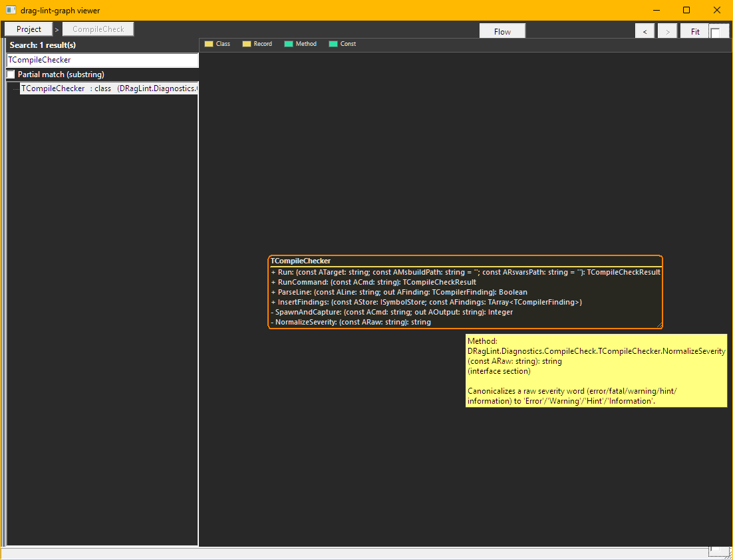Click the Method legend color swatch

coord(289,44)
